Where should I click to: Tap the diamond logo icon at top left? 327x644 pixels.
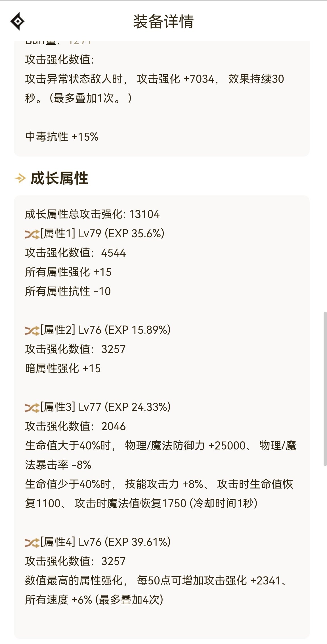tap(17, 21)
